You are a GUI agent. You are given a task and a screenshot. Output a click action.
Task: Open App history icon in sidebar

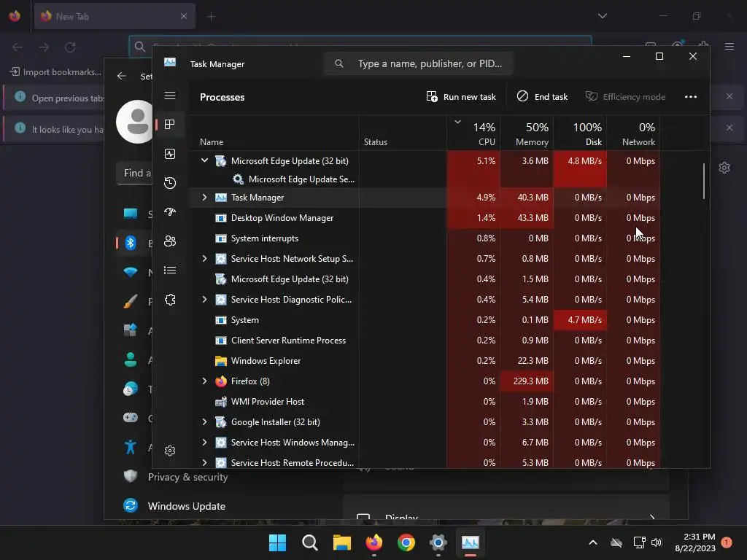click(169, 183)
